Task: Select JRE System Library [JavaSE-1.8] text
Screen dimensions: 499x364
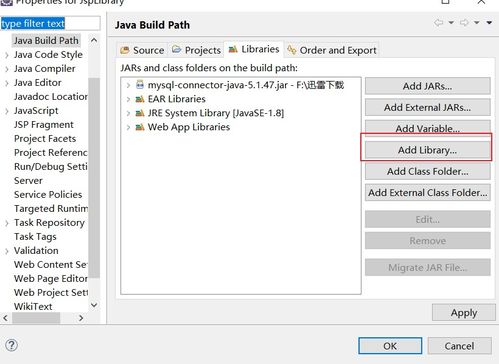Action: click(x=216, y=113)
